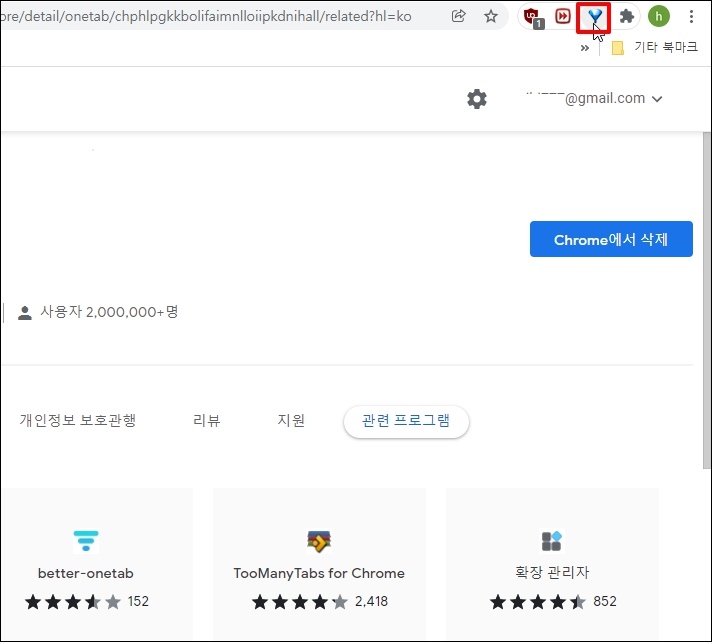The image size is (712, 642).
Task: Click the better-onetab star rating 152
Action: pos(87,602)
